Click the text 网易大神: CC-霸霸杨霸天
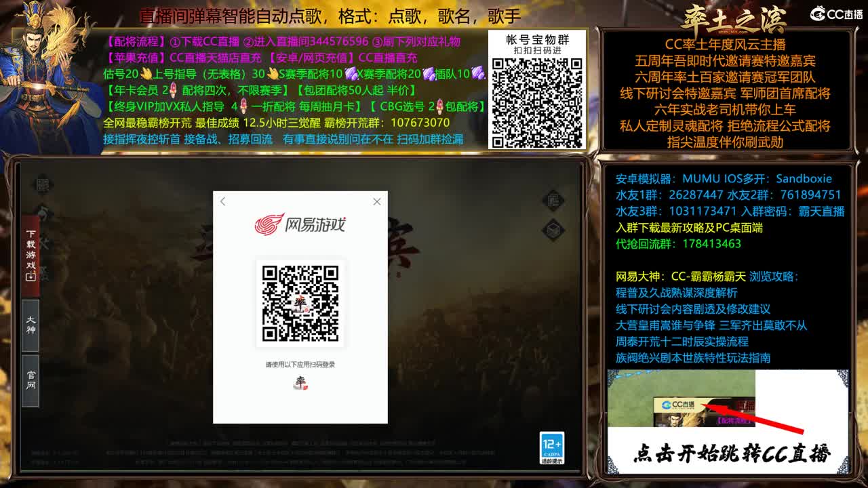 681,277
